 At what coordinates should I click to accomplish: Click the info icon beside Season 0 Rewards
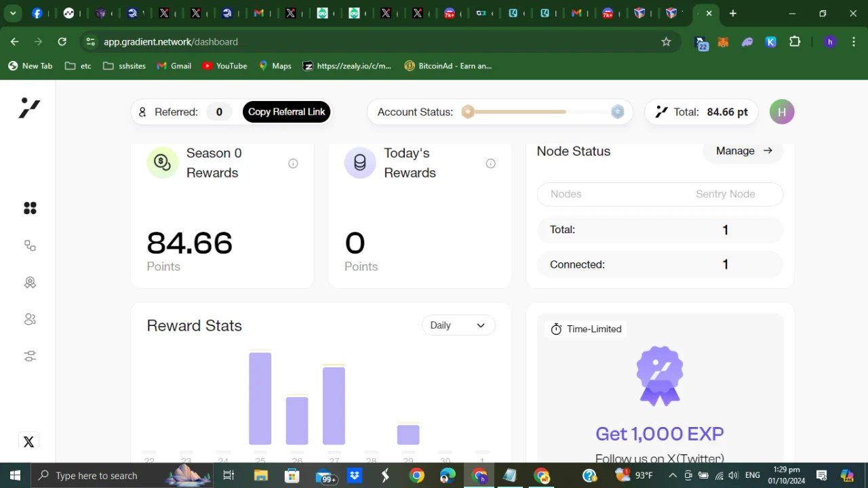point(293,163)
